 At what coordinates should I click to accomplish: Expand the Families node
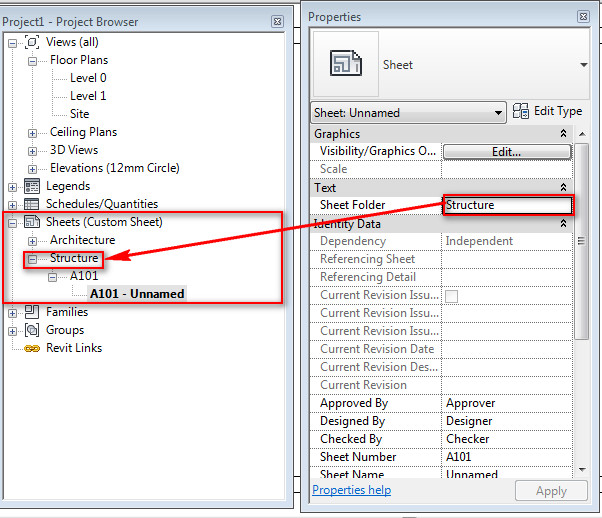coord(12,313)
